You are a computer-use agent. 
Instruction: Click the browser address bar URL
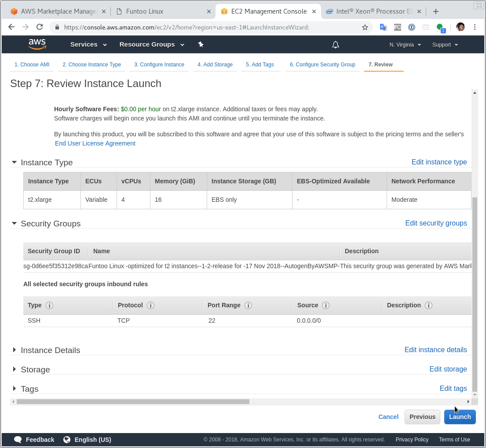186,27
